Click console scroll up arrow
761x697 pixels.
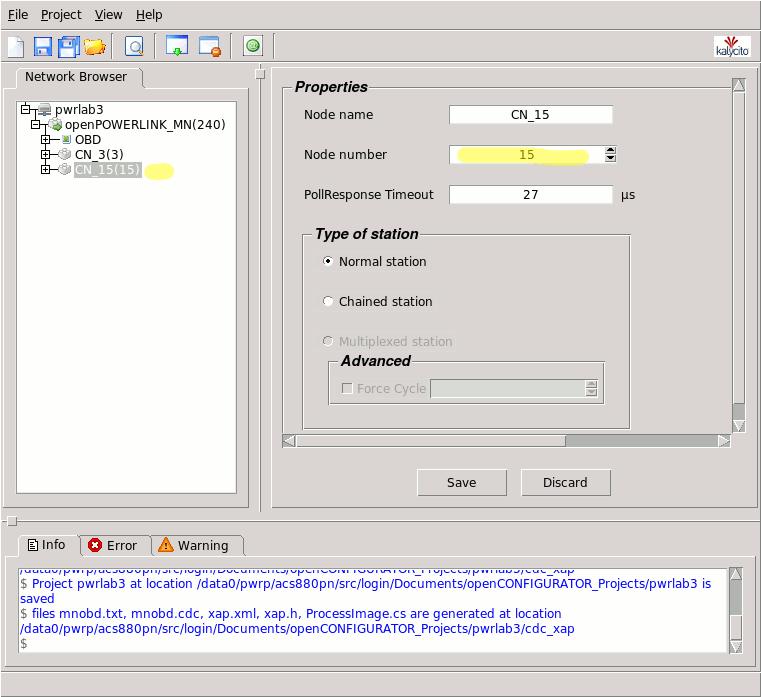pyautogui.click(x=736, y=573)
